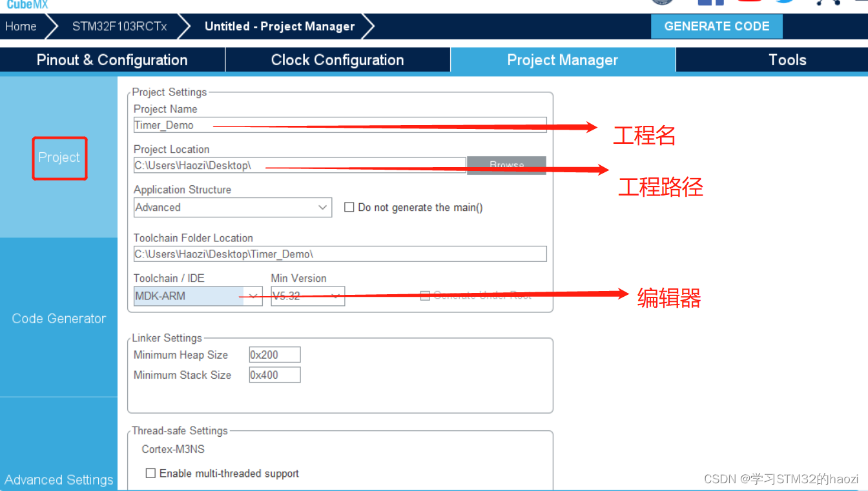Toggle Generate Under Root checkbox
The height and width of the screenshot is (491, 868).
point(425,296)
